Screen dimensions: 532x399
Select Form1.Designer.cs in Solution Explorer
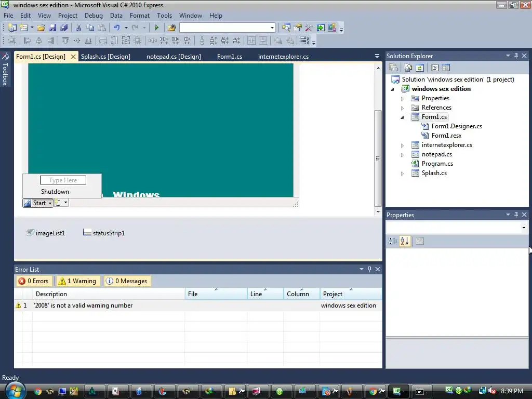click(457, 126)
